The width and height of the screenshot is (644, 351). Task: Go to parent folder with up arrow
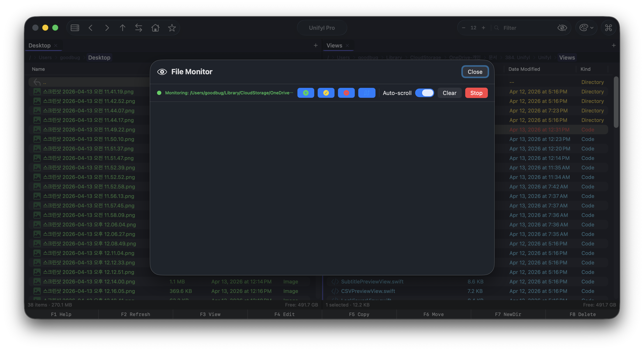click(122, 28)
